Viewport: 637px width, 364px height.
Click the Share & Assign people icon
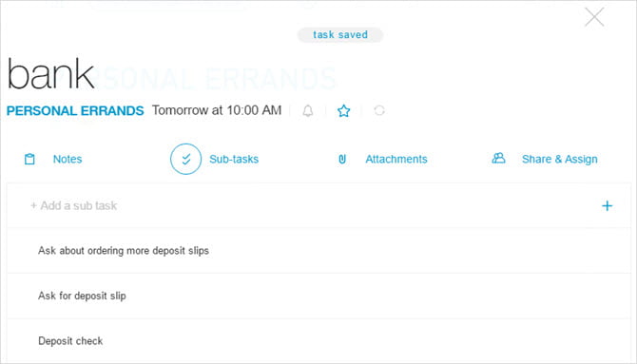(498, 158)
